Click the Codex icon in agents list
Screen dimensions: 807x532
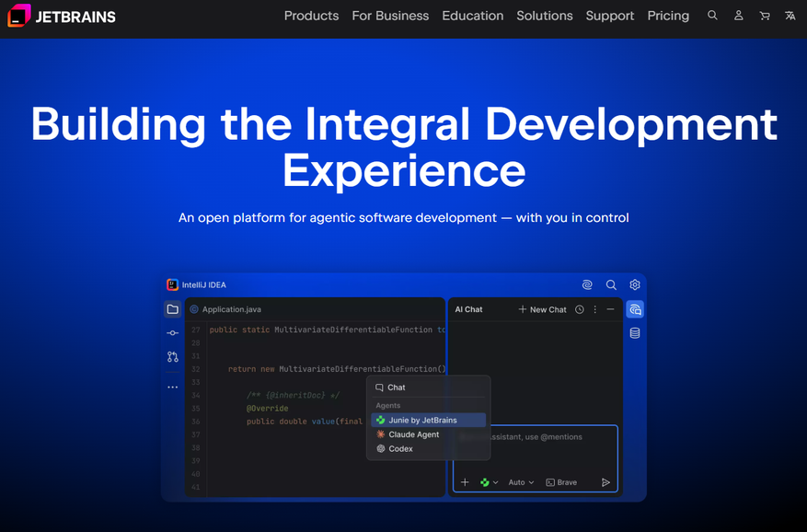point(381,448)
